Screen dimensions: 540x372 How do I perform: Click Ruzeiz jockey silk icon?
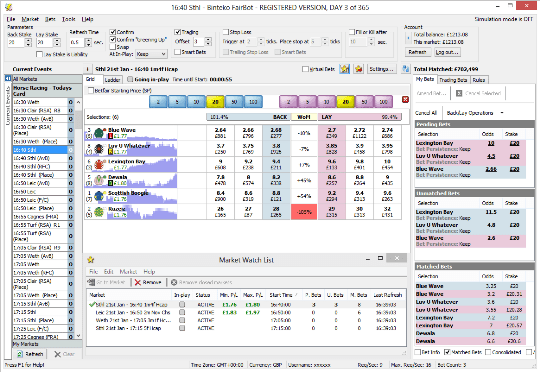99,211
